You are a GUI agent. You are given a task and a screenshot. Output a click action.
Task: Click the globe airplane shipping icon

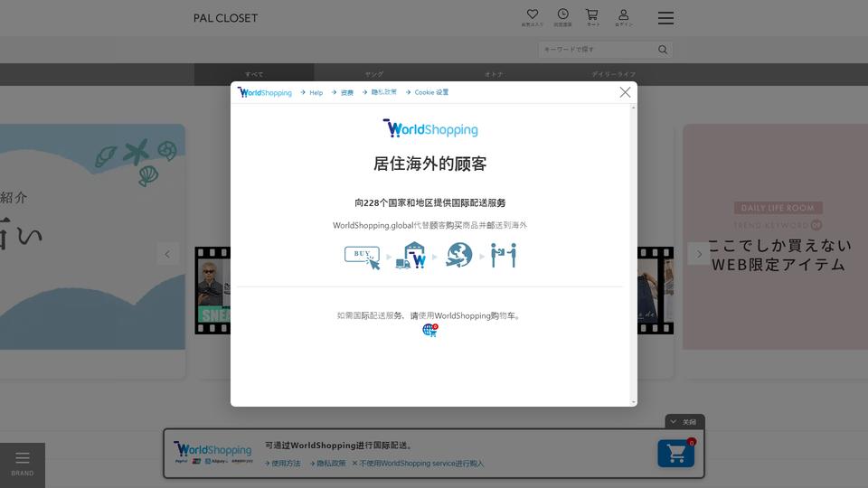coord(459,255)
